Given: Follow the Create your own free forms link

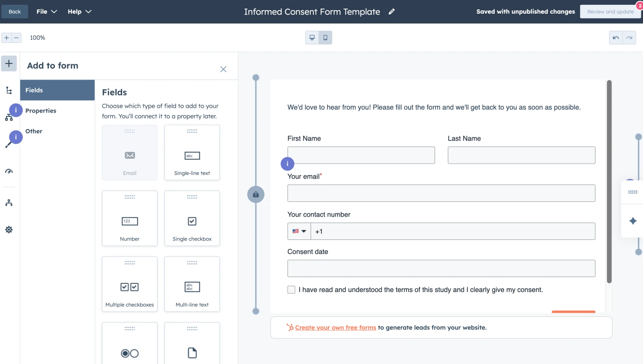Looking at the screenshot, I should (x=335, y=327).
